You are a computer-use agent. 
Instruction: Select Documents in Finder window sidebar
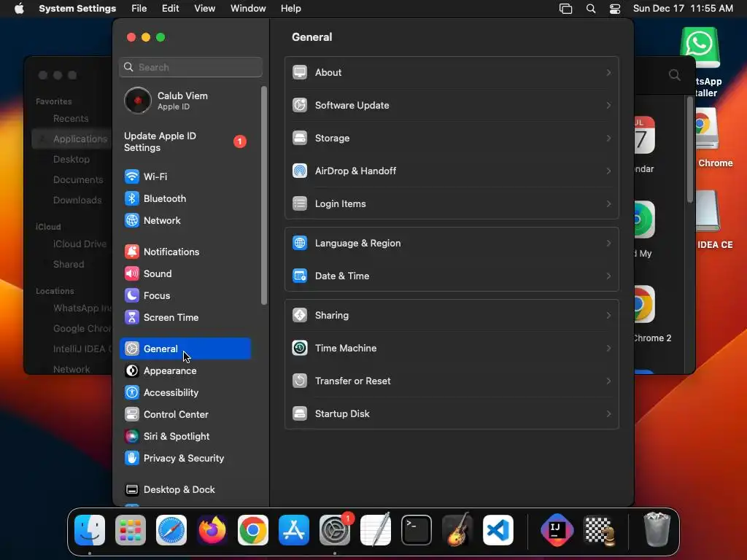[x=78, y=179]
